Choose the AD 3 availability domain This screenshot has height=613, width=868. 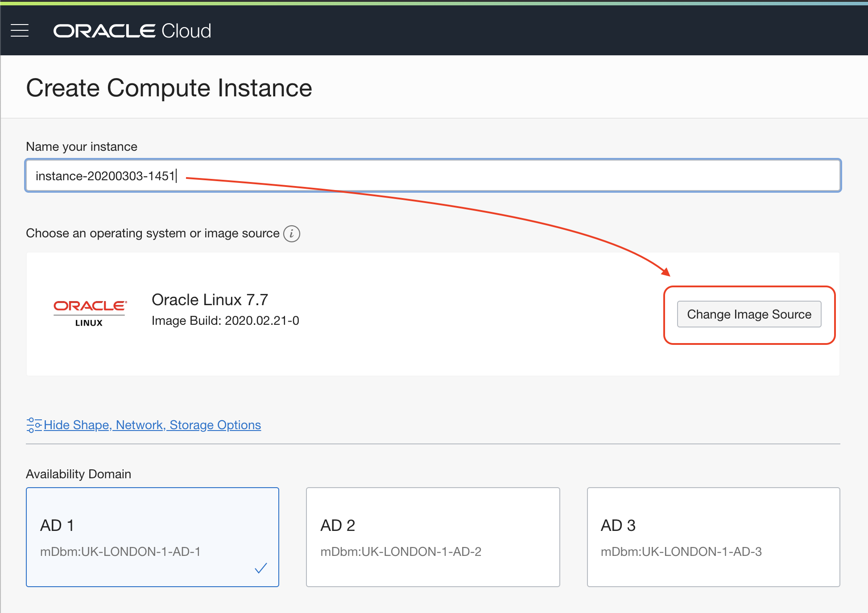[713, 537]
